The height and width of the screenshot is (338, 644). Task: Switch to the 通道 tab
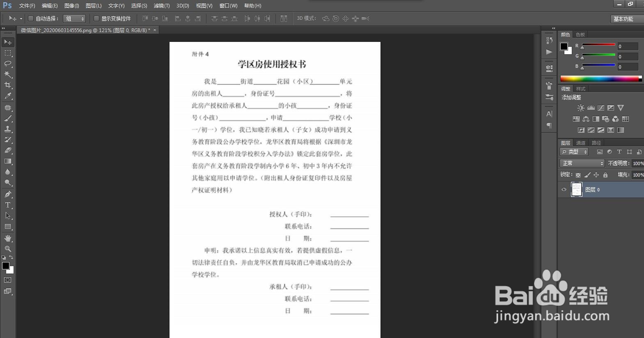pyautogui.click(x=581, y=143)
